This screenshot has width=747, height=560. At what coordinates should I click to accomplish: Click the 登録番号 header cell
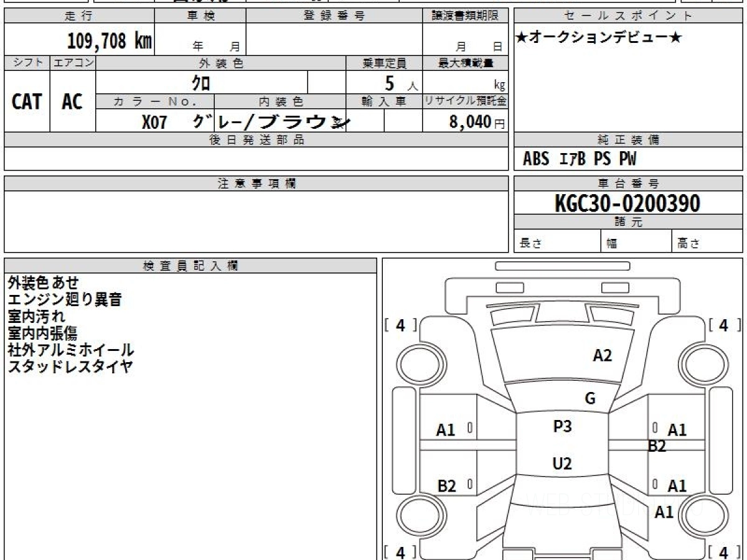pos(334,16)
